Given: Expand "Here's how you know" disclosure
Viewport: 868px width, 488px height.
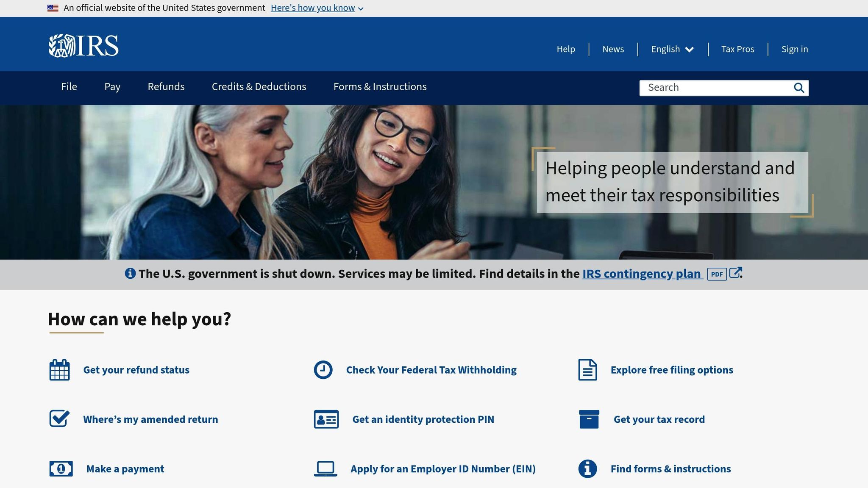Looking at the screenshot, I should click(317, 8).
